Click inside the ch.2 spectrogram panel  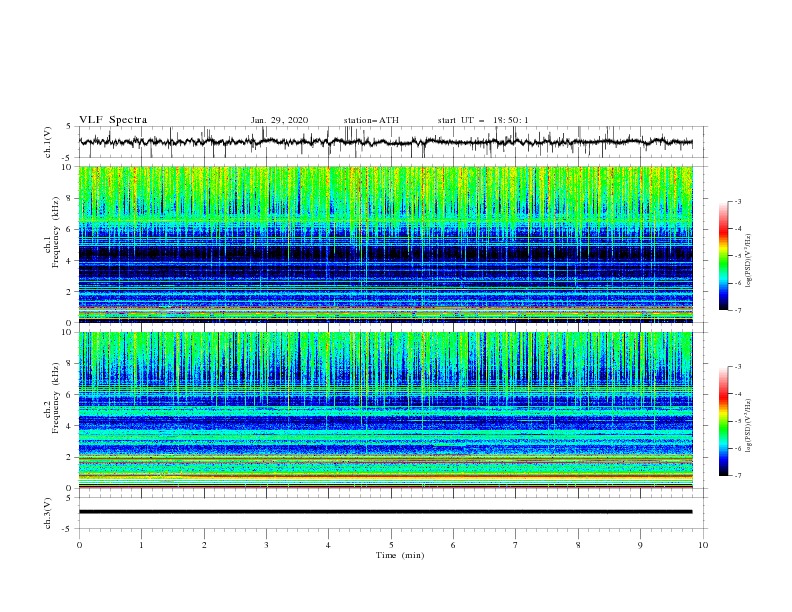coord(385,410)
